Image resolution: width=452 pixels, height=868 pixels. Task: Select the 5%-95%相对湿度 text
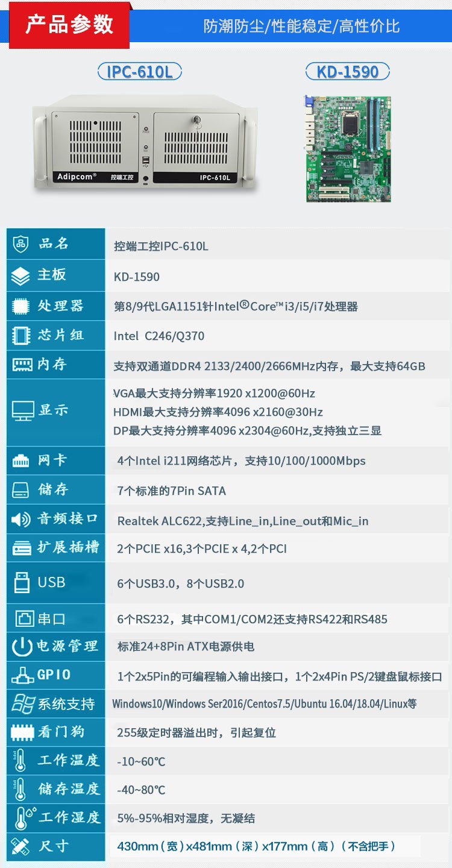pyautogui.click(x=186, y=819)
